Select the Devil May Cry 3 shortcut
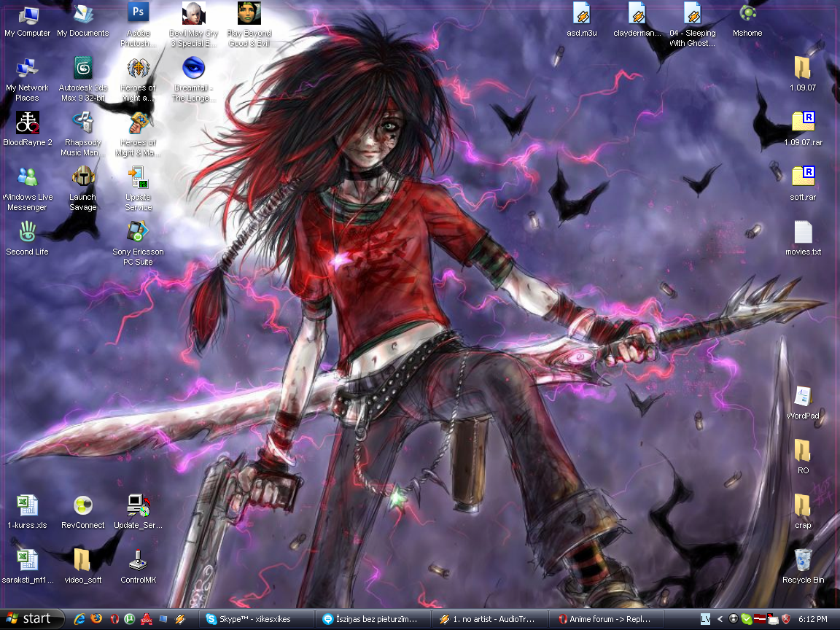 tap(193, 25)
